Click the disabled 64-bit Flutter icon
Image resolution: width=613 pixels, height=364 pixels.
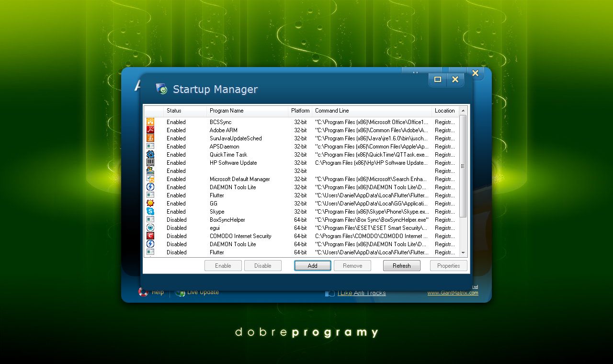point(150,252)
